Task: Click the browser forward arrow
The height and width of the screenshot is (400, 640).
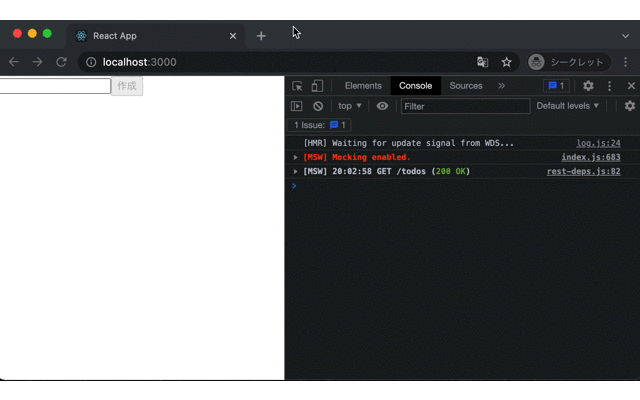Action: (38, 62)
